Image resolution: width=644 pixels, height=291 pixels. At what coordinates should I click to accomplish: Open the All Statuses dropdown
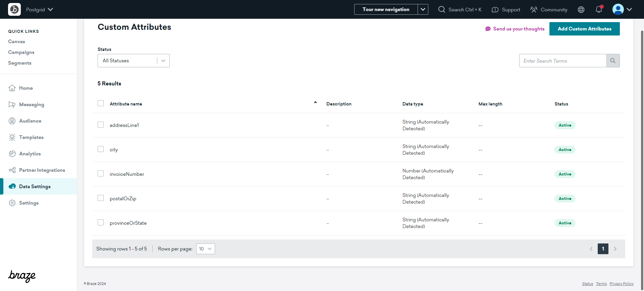click(x=133, y=61)
